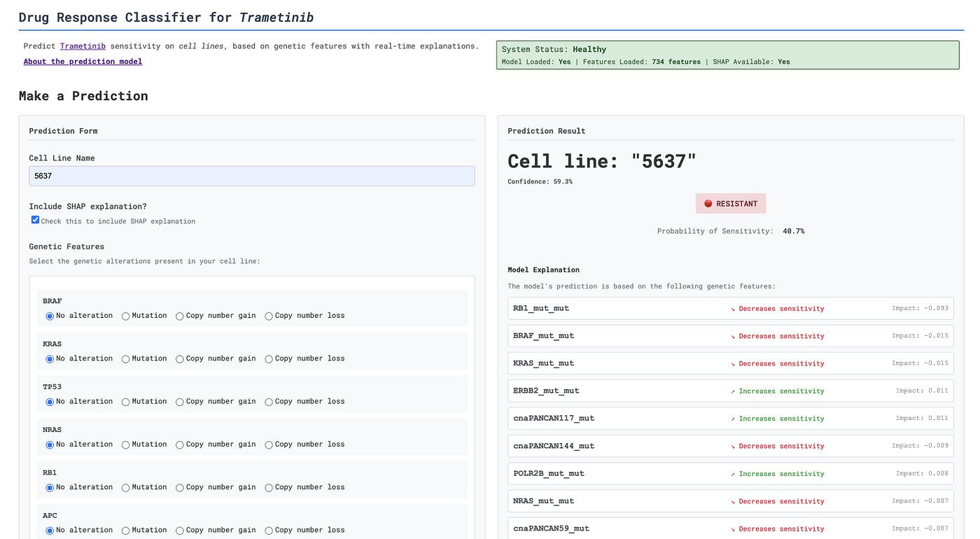This screenshot has height=539, width=980.
Task: Pick Copy number loss for BRAF
Action: pyautogui.click(x=269, y=316)
